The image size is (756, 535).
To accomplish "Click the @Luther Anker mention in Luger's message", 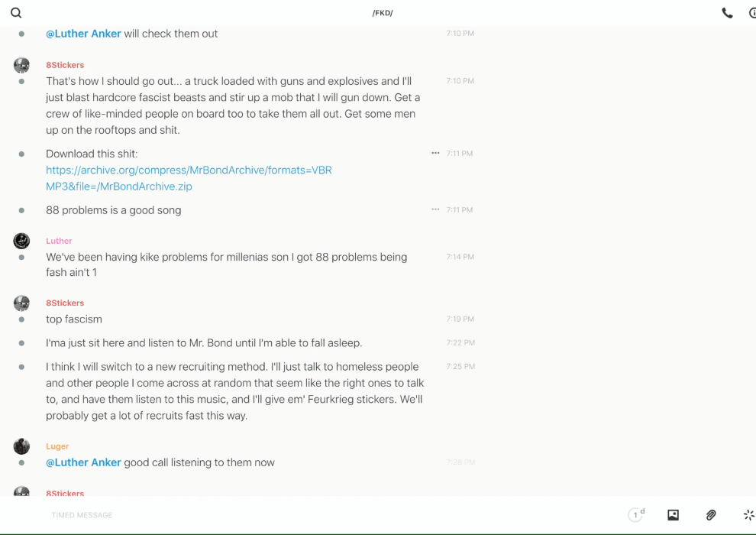I will (83, 462).
